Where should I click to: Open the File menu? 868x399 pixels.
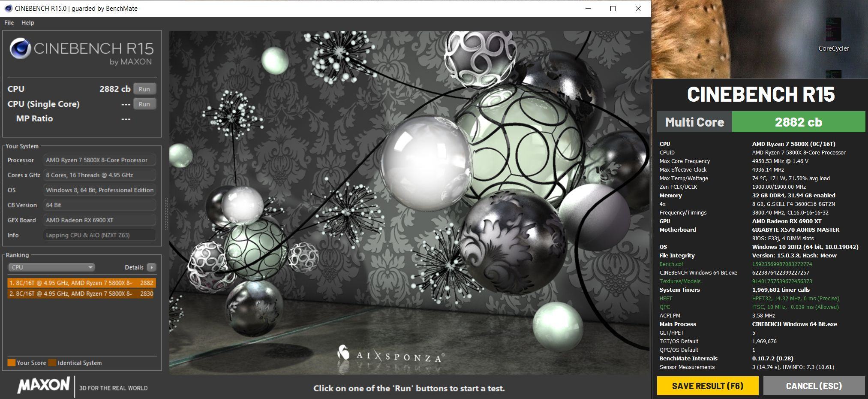coord(9,23)
